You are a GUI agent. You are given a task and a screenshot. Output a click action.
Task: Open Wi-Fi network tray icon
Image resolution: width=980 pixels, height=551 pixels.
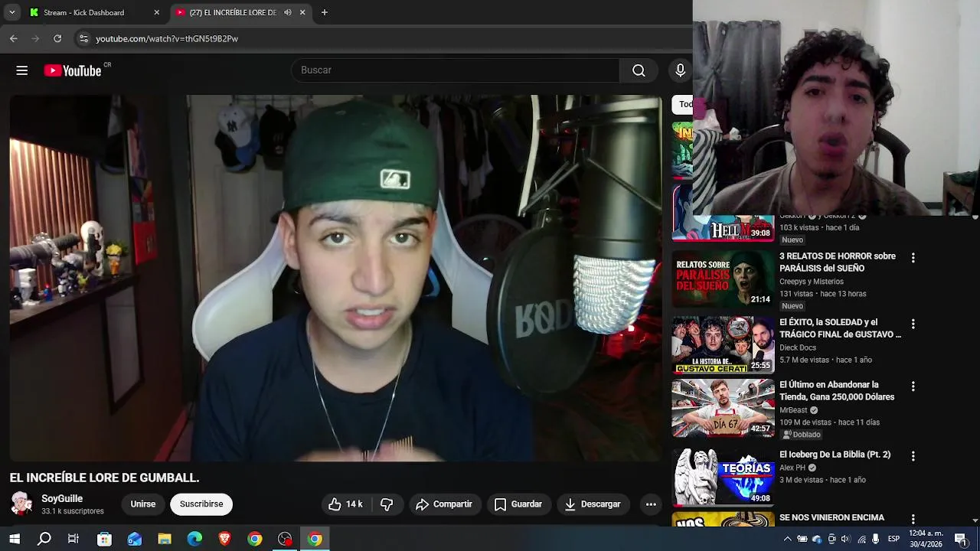coord(861,539)
